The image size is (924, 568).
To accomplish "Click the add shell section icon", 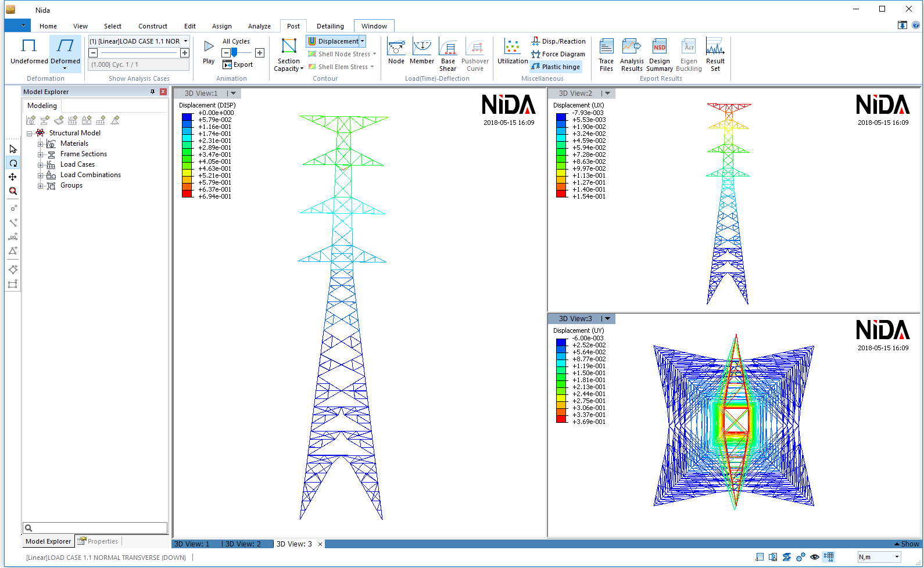I will tap(59, 120).
